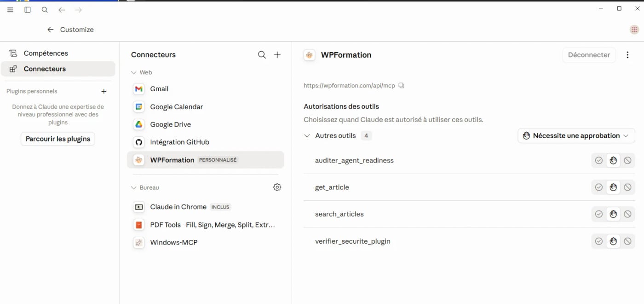Open Bureau settings gear icon
Screen dimensions: 644x304
(x=277, y=187)
